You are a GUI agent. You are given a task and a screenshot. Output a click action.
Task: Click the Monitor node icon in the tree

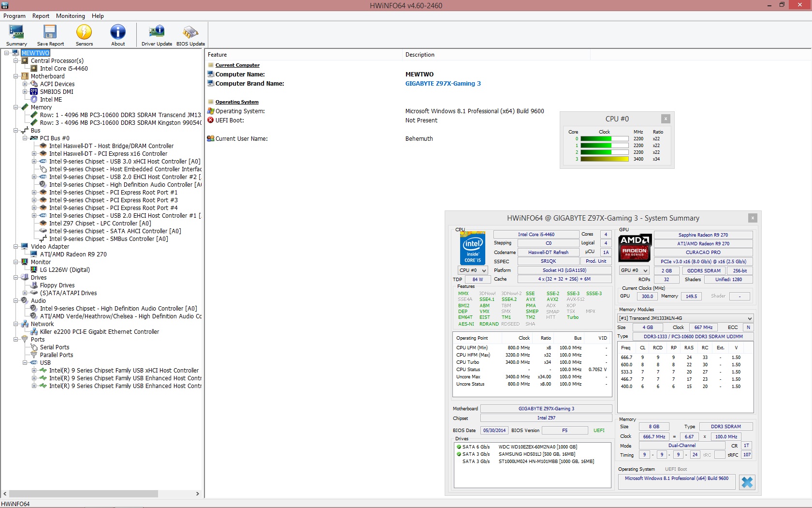25,262
